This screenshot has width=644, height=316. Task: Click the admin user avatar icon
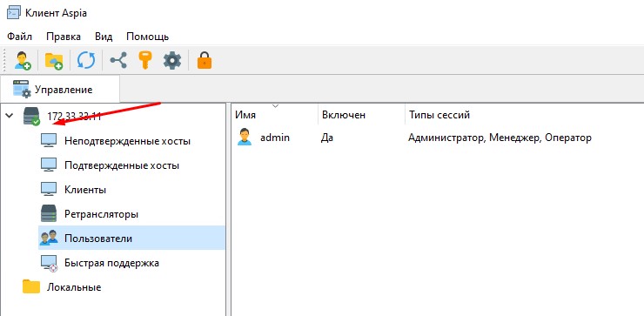[245, 137]
